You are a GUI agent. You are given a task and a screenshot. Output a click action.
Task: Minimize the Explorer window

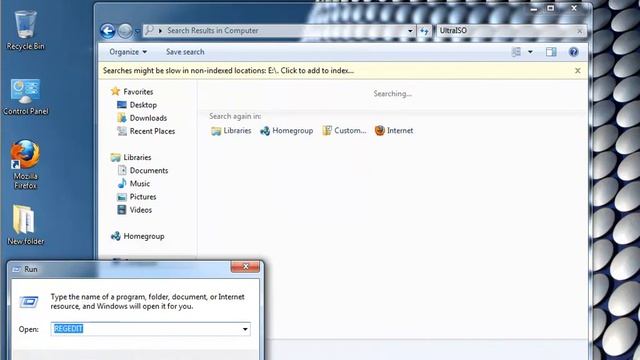pos(534,9)
